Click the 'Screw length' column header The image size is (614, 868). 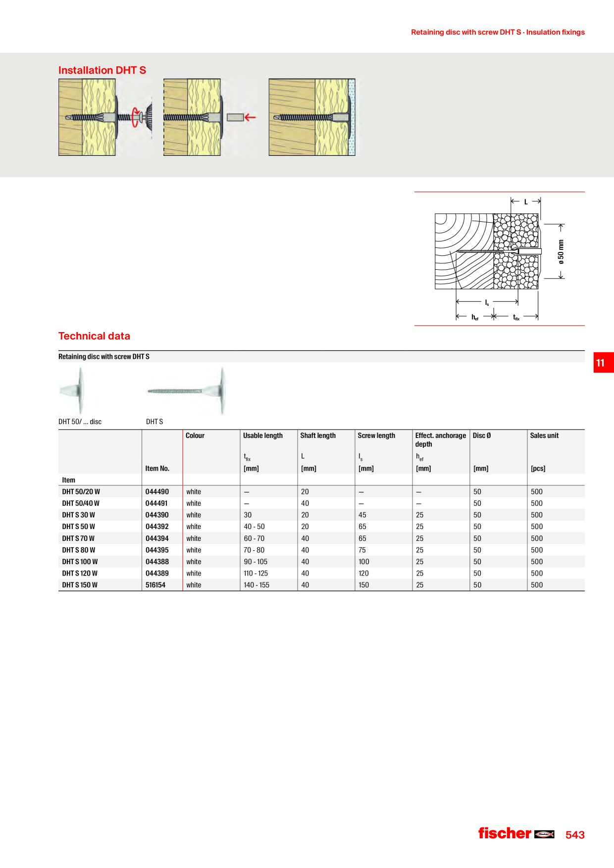[x=376, y=435]
